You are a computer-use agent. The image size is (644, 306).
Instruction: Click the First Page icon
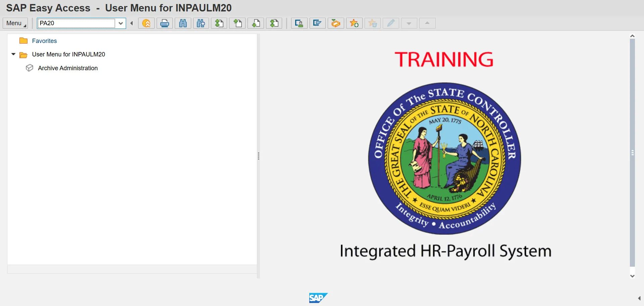point(219,23)
